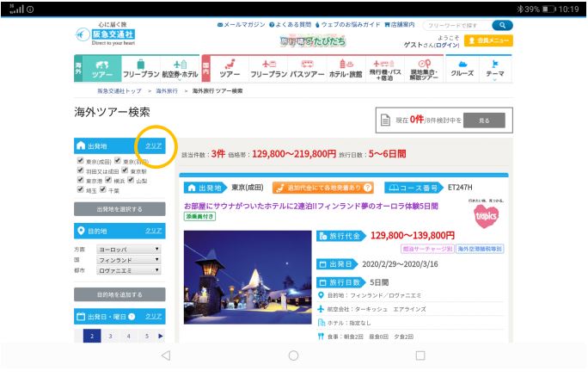Expand the 国 フィンランド dropdown
This screenshot has width=588, height=377.
[x=128, y=259]
